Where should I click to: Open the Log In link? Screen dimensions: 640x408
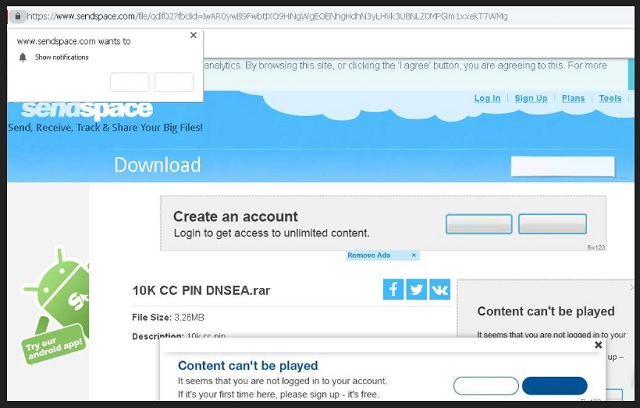point(487,98)
